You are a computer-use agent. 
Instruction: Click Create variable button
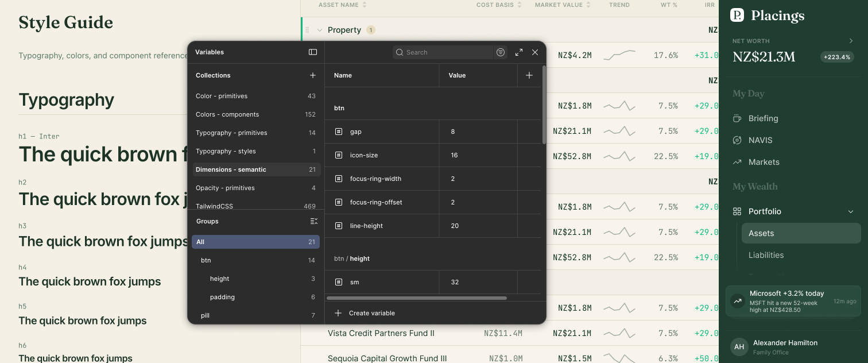(x=365, y=313)
